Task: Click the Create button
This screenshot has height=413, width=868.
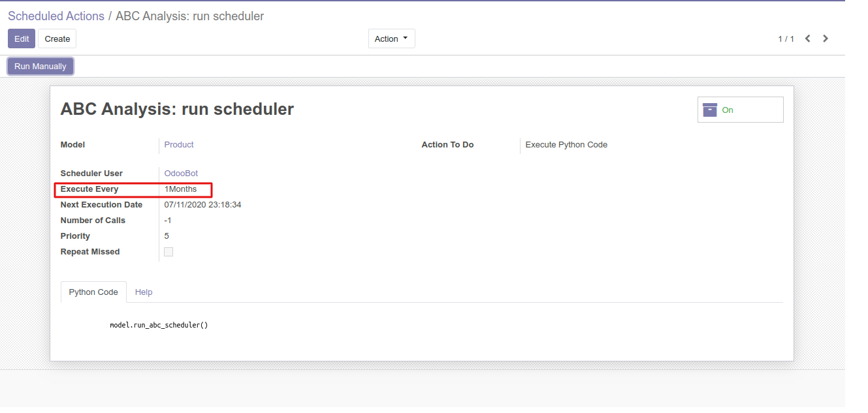Action: tap(57, 38)
